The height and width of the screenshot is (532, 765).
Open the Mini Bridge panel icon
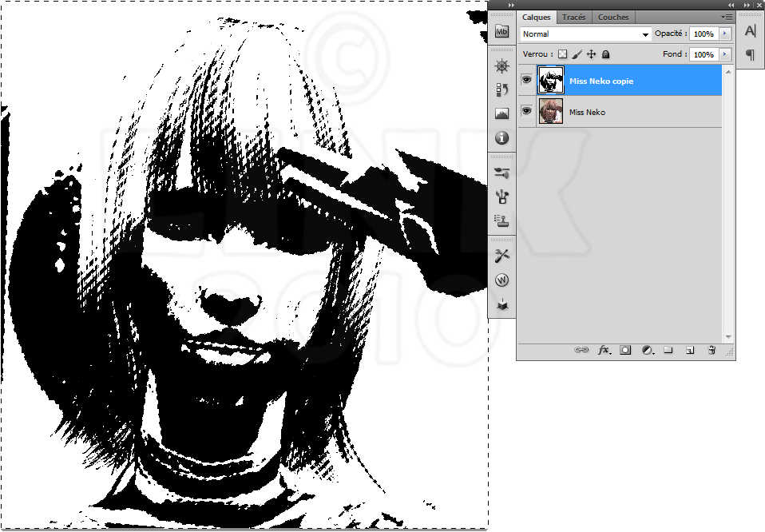click(501, 32)
